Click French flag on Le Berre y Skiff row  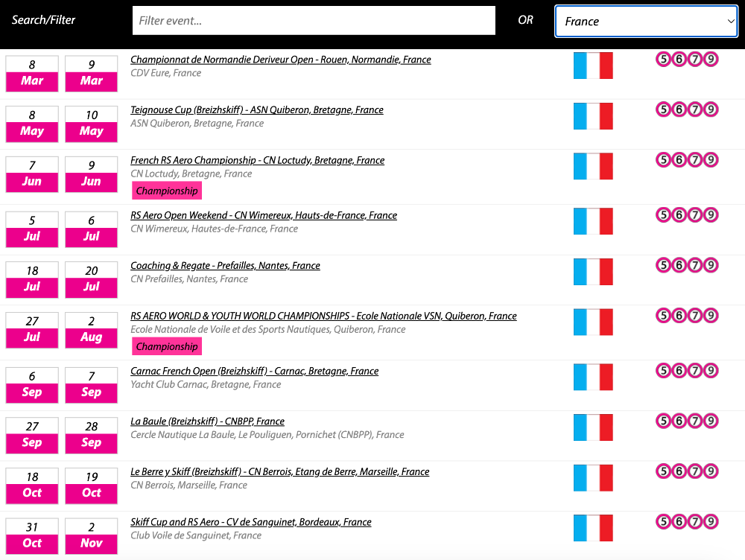593,478
